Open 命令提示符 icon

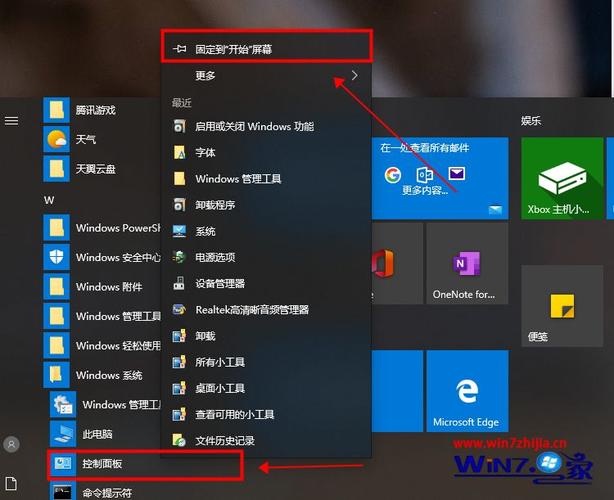(x=63, y=491)
